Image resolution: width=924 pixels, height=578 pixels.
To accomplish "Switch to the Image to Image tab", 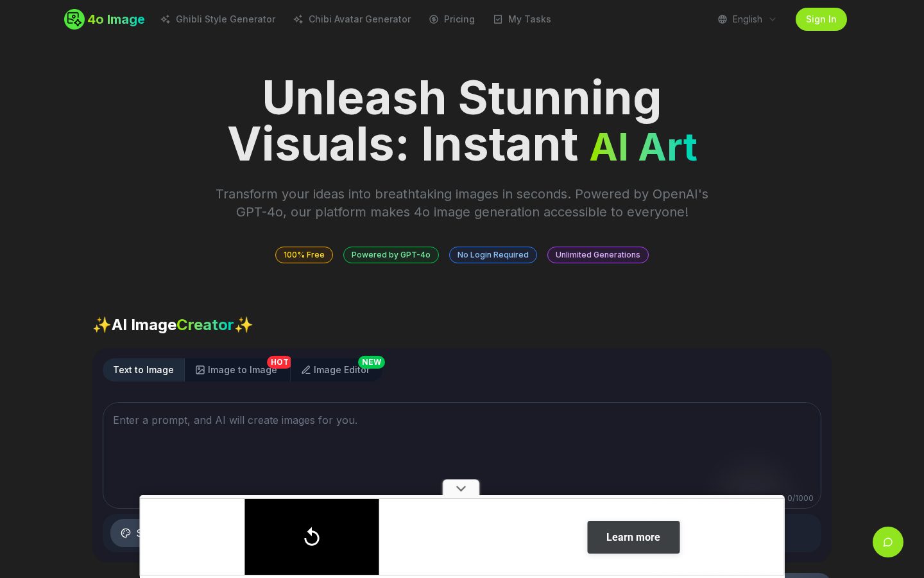I will (x=237, y=370).
